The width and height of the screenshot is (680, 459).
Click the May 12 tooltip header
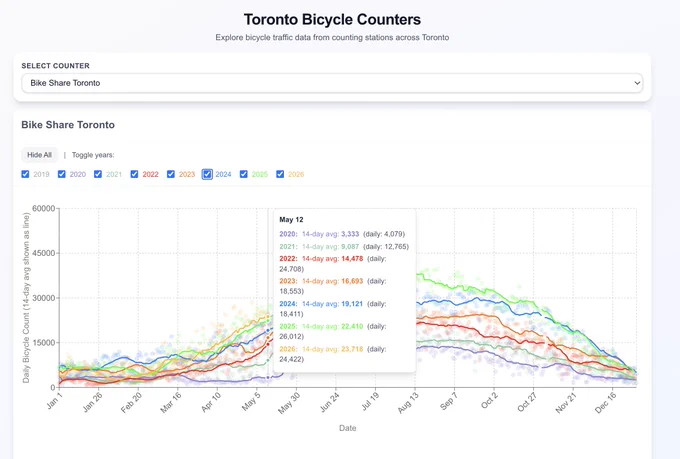291,220
